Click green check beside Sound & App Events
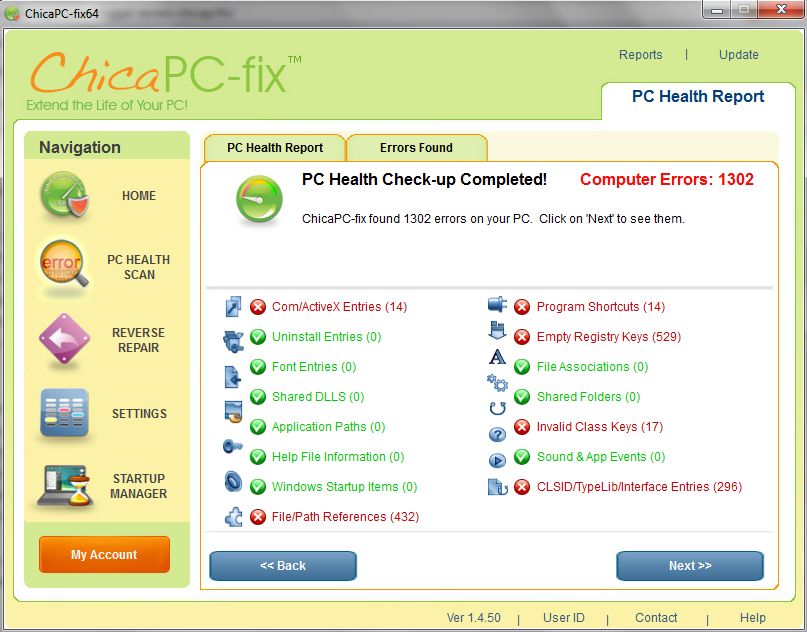This screenshot has width=807, height=632. 522,457
